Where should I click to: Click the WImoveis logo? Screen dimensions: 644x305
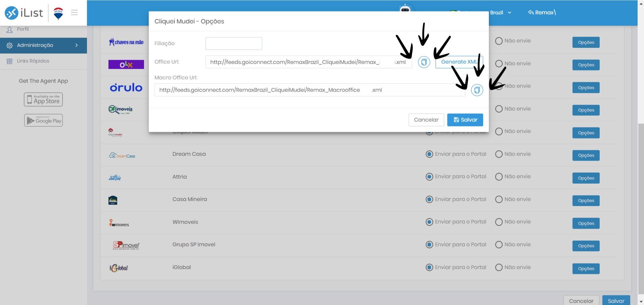119,223
